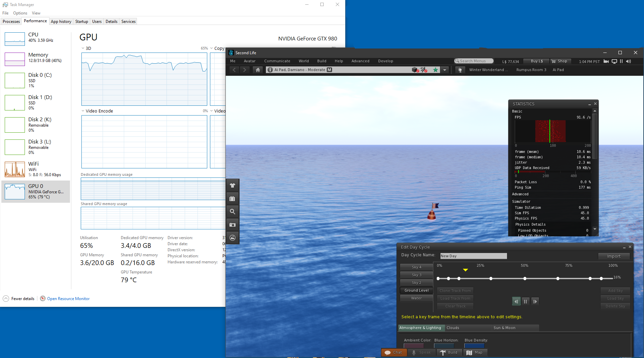Open the Me menu
Screen dimensions: 644x358
point(233,61)
